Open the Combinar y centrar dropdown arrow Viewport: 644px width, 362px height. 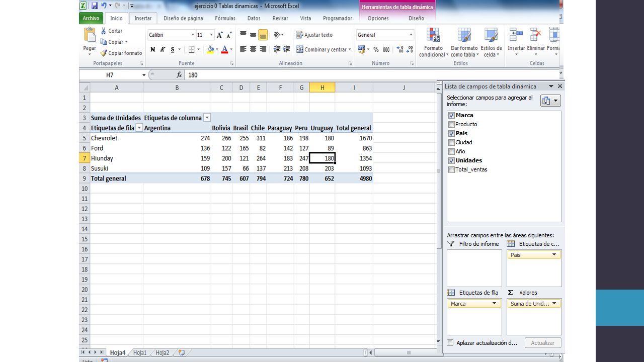pos(350,49)
